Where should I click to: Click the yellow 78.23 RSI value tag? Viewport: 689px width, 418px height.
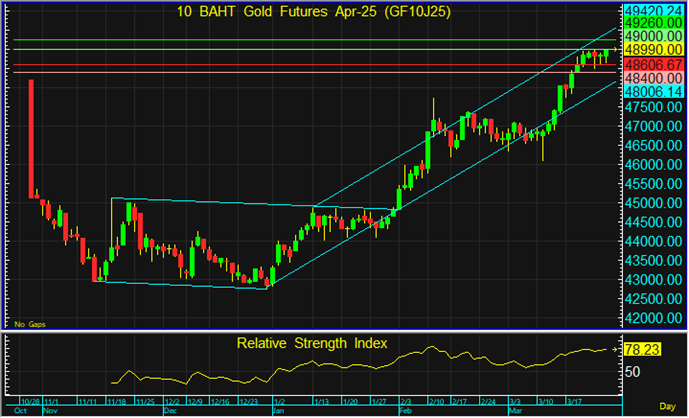pyautogui.click(x=642, y=350)
